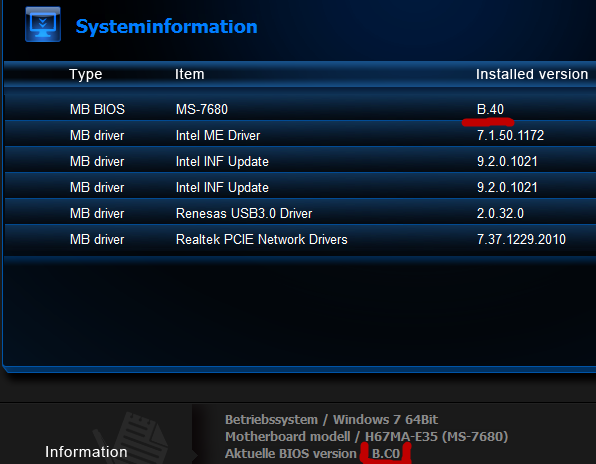Select the MS-7680 item cell
Viewport: 596px width, 464px height.
point(202,109)
